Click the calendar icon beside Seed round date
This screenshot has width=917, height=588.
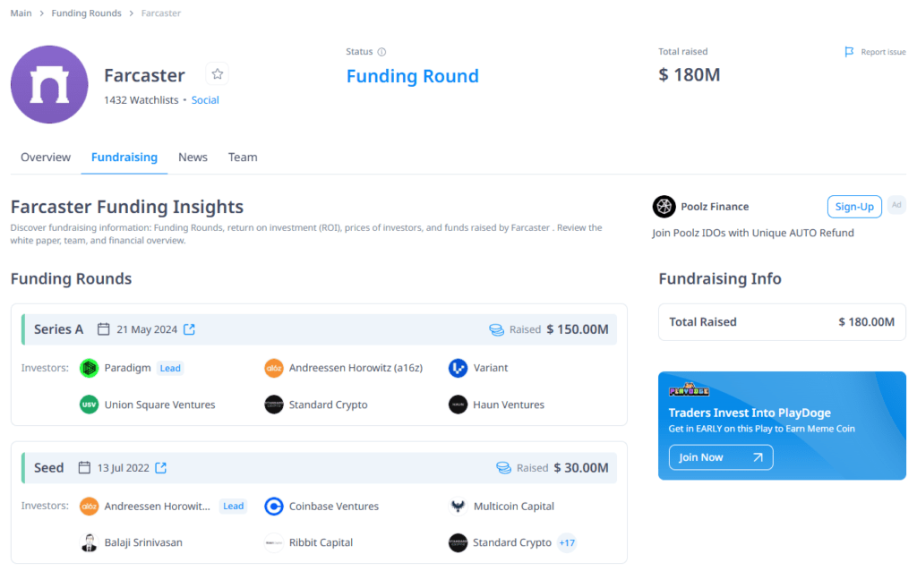[84, 466]
